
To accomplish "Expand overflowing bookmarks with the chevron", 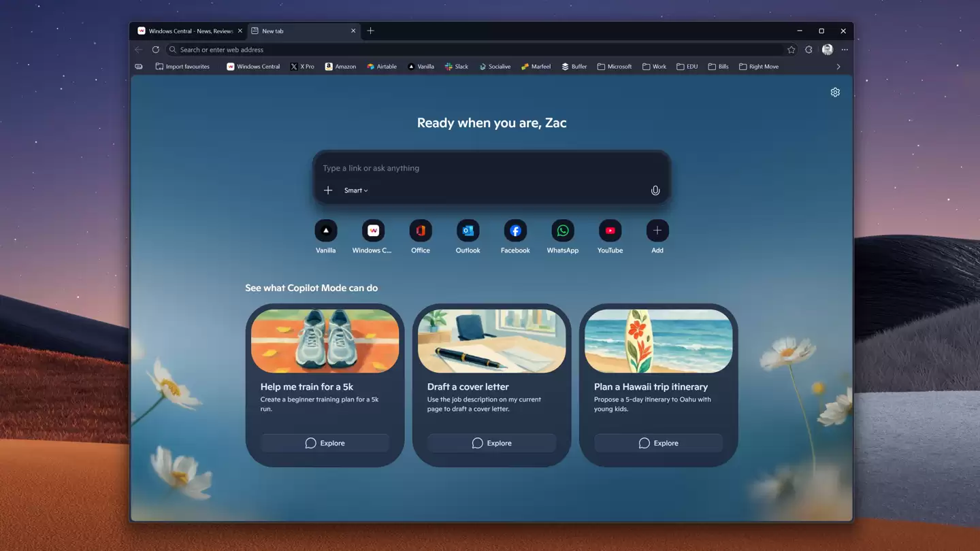I will coord(838,66).
